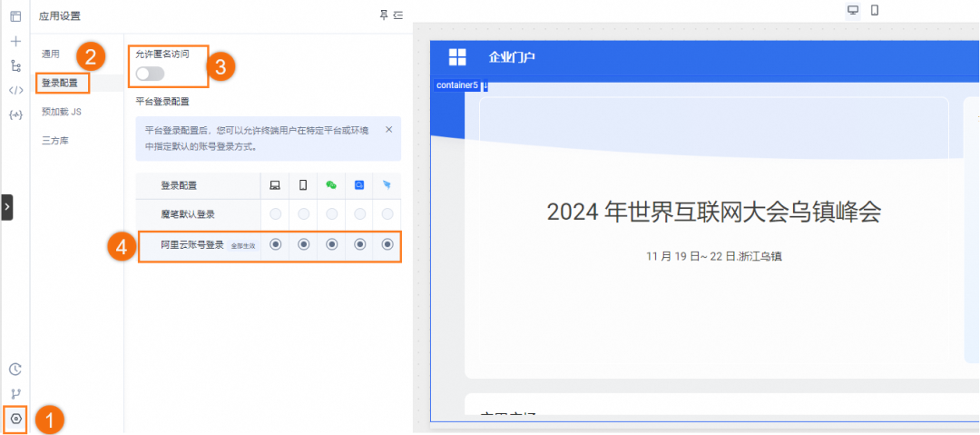Select 魔笔默认登录 for mobile phone
Screen dimensions: 980x435
[303, 214]
